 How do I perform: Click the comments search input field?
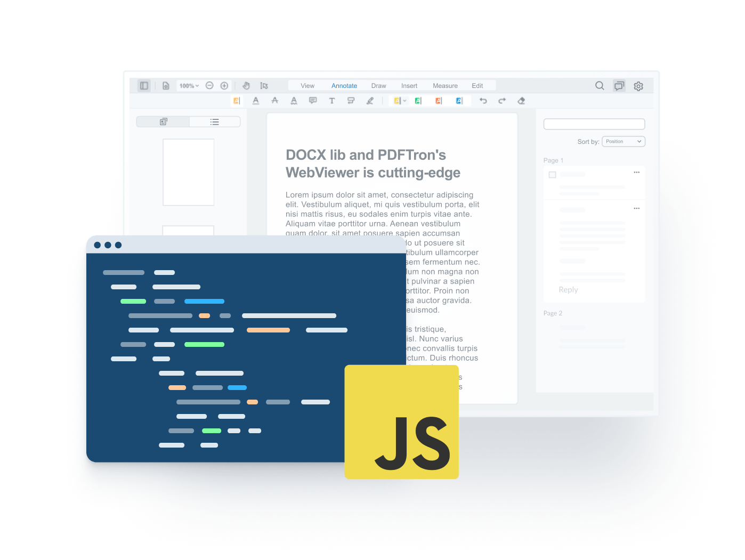tap(594, 124)
